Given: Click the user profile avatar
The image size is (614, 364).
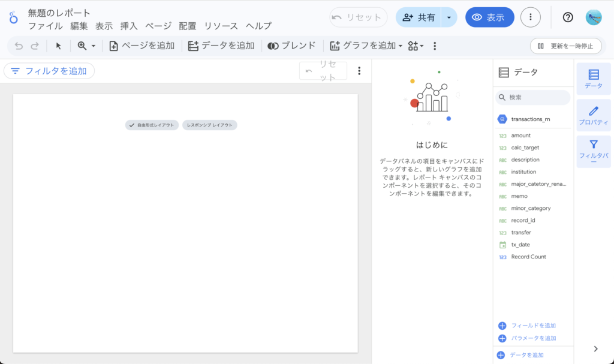Looking at the screenshot, I should (593, 17).
